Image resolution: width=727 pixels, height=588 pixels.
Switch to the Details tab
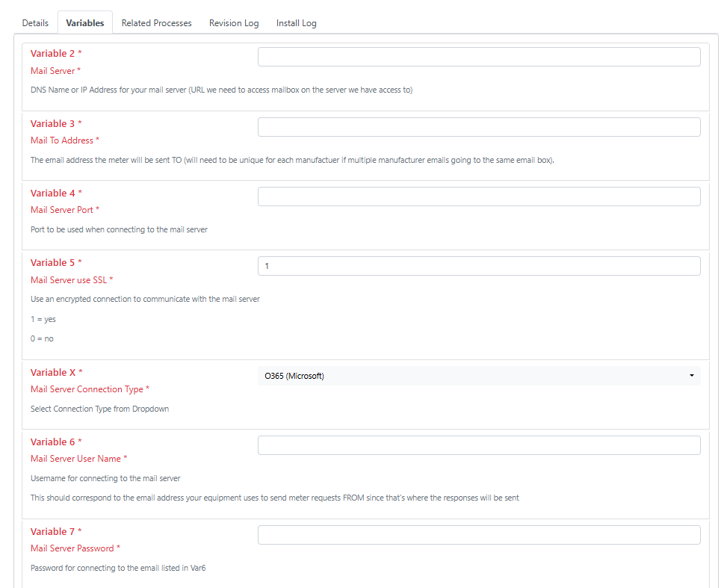click(x=35, y=23)
